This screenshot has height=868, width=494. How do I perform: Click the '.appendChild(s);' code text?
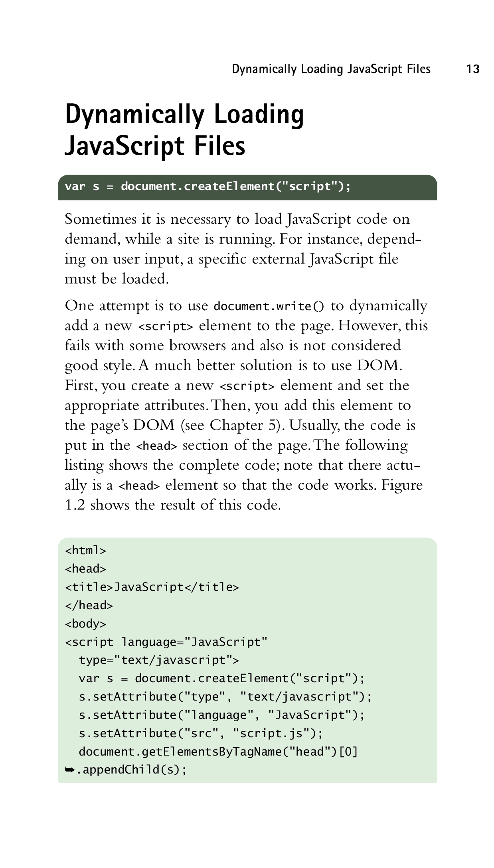pos(132,770)
